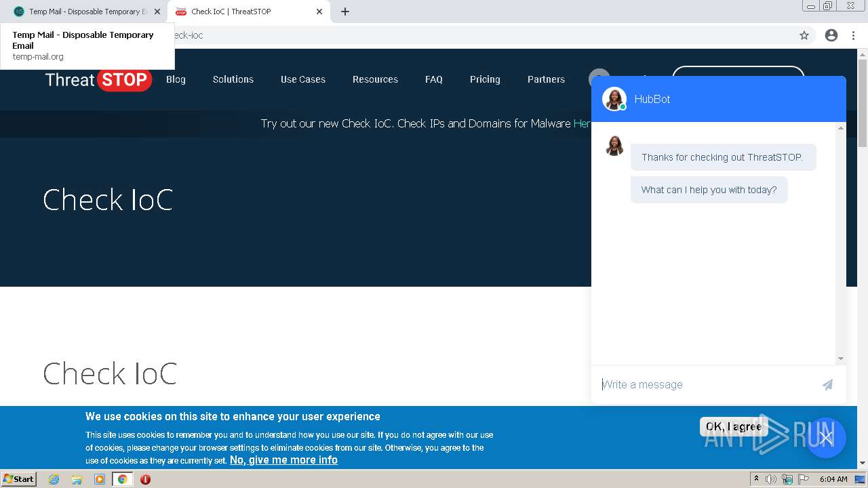
Task: Click the cookies notice heading text
Action: coord(233,416)
